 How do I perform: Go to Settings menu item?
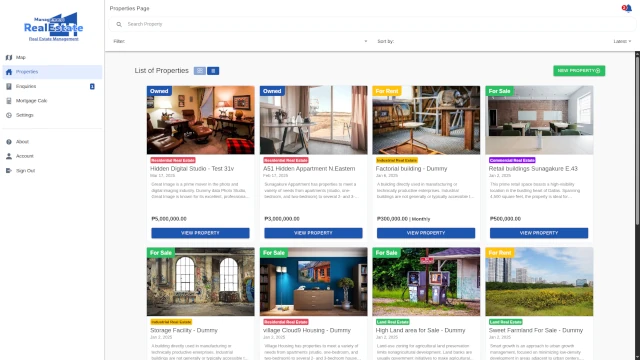pos(52,115)
